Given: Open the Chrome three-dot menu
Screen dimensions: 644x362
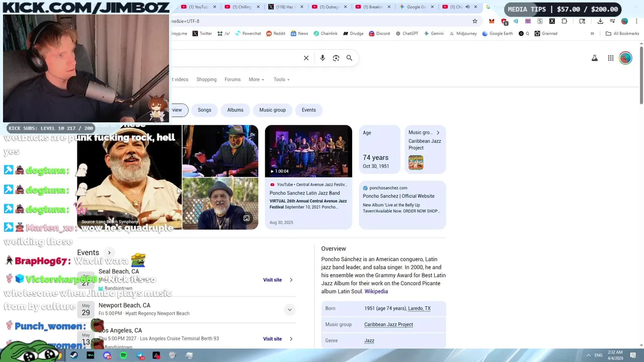Looking at the screenshot, I should [636, 21].
